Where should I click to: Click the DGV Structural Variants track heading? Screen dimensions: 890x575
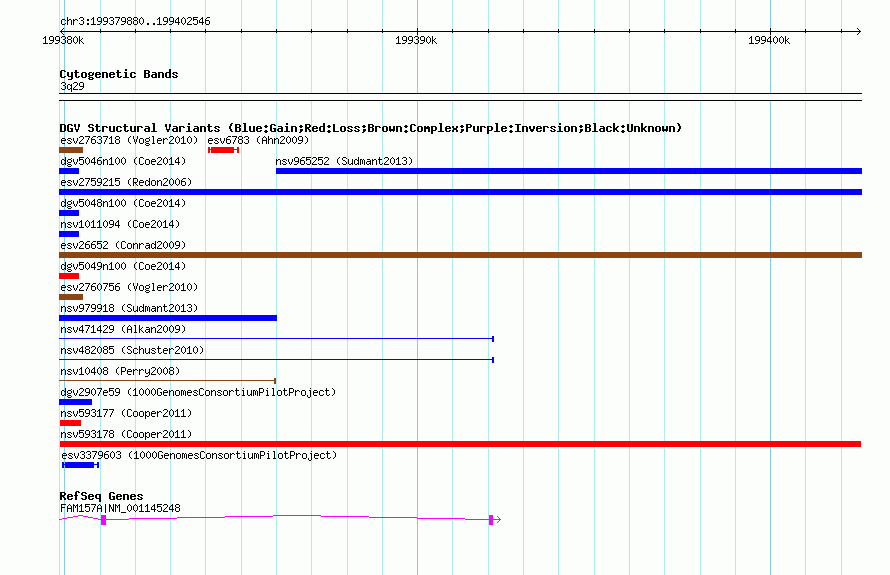coord(371,128)
